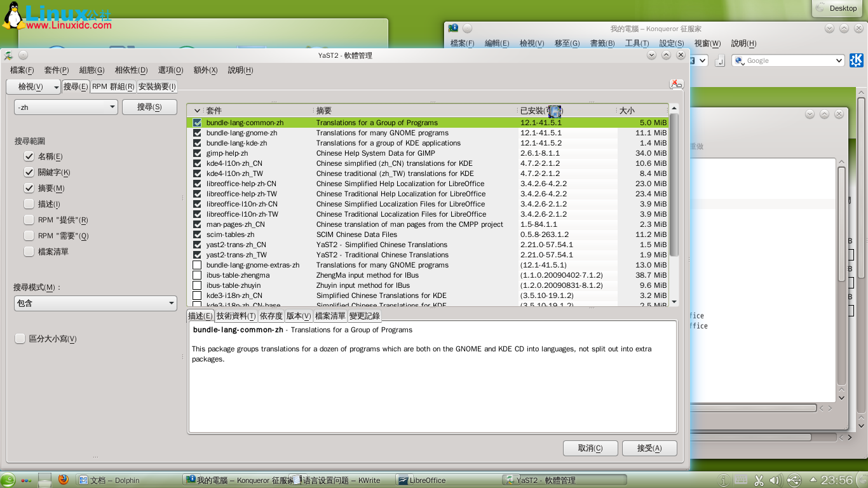Sort the package list by the 大小 column header
The width and height of the screenshot is (868, 488).
pyautogui.click(x=642, y=111)
